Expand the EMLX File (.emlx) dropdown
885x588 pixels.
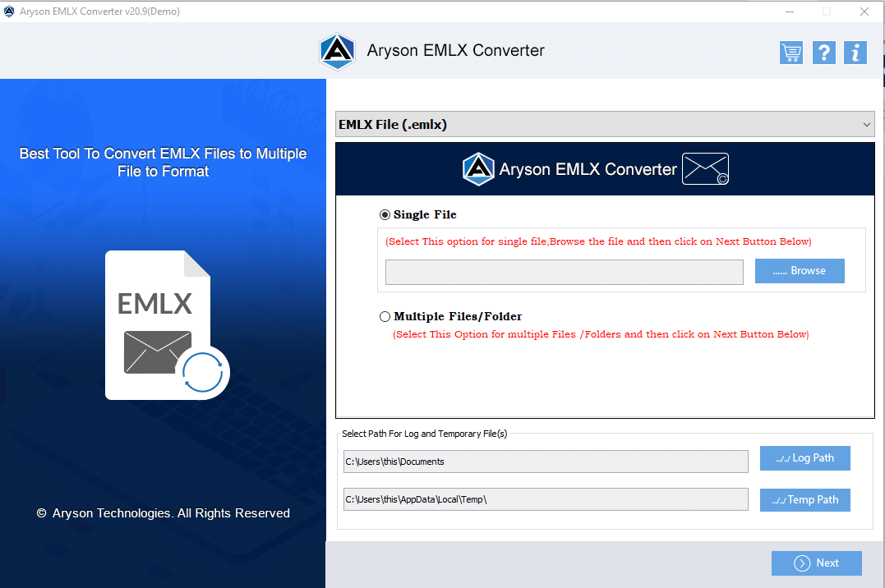pos(605,124)
